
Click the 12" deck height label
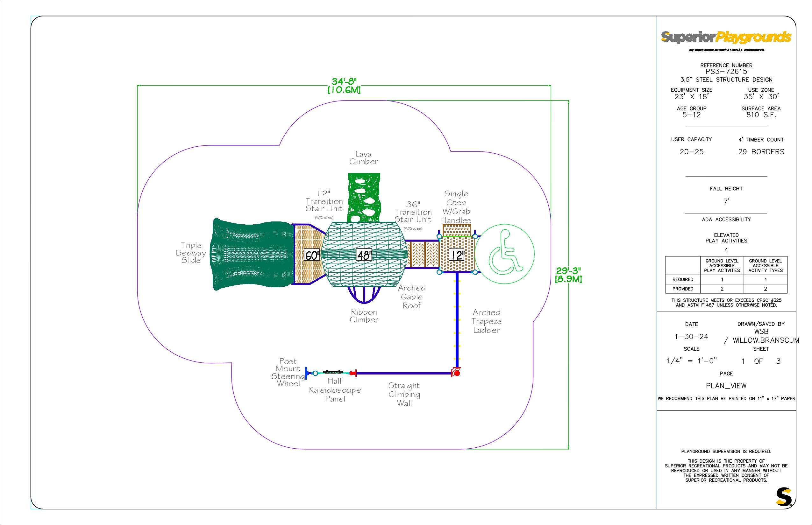(x=456, y=255)
